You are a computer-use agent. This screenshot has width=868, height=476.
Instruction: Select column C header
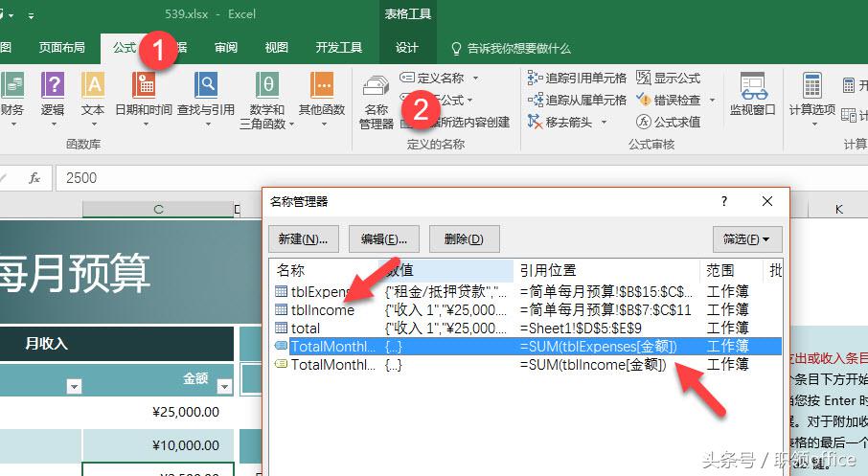tap(158, 209)
